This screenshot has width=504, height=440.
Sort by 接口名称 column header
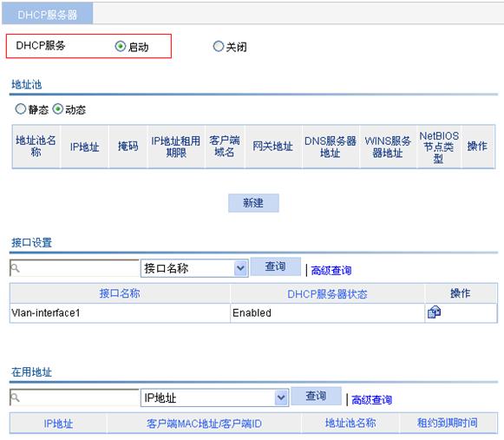[x=120, y=293]
